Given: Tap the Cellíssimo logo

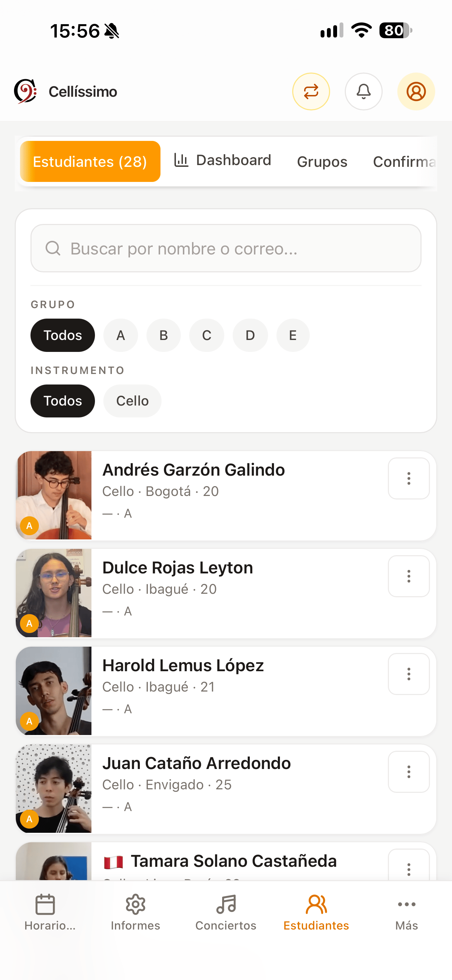Looking at the screenshot, I should coord(25,91).
